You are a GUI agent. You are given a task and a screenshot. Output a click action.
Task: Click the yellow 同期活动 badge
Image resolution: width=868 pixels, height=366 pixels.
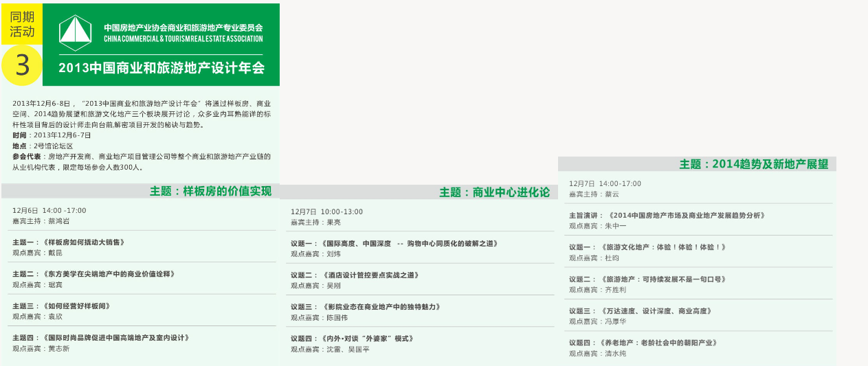(x=22, y=23)
